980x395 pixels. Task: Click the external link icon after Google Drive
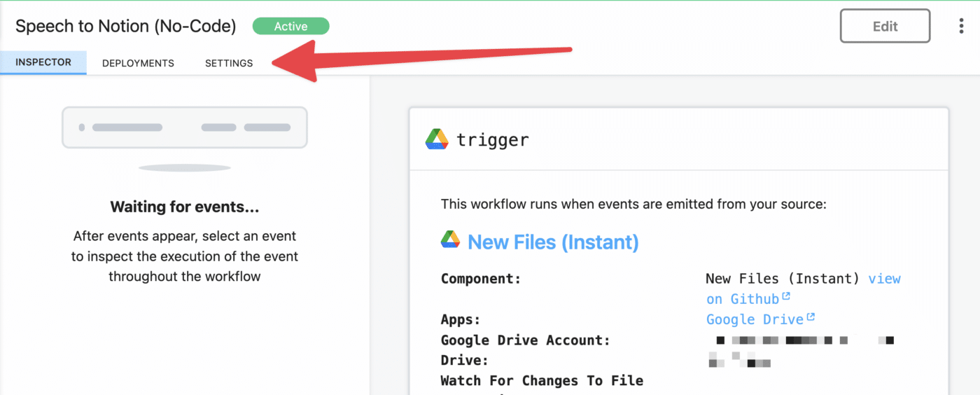(x=811, y=317)
